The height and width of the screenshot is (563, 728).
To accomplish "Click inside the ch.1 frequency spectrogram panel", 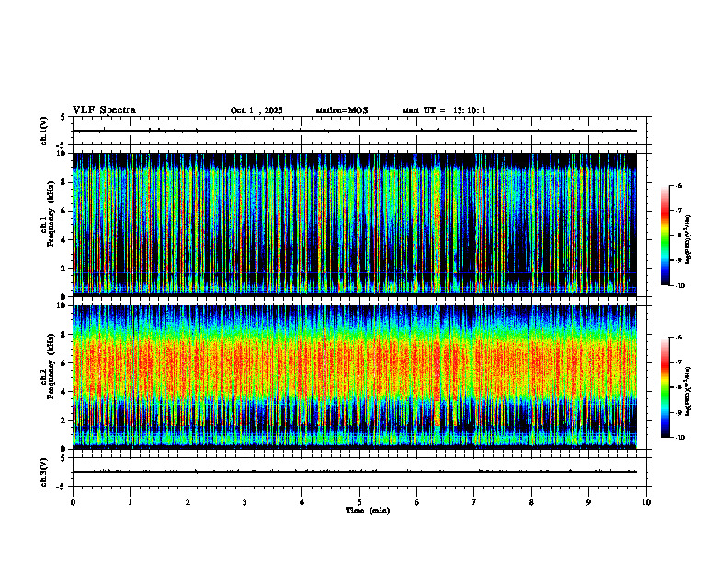I will coord(355,224).
